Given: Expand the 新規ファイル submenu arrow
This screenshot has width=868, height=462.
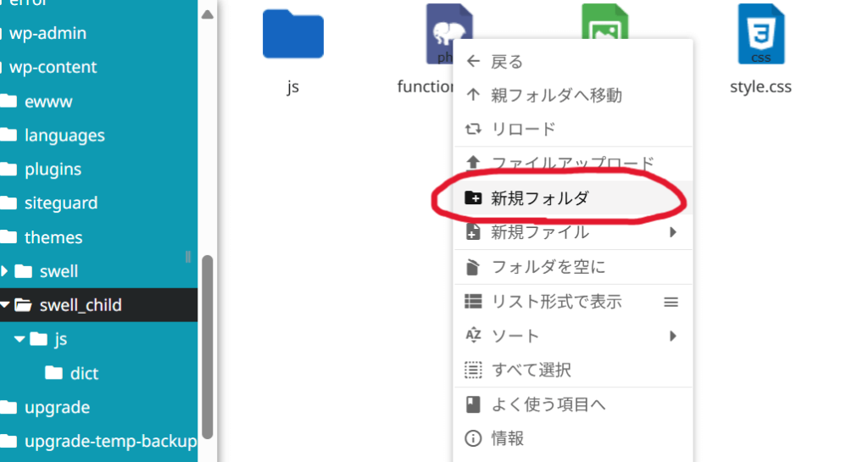Looking at the screenshot, I should click(x=673, y=232).
